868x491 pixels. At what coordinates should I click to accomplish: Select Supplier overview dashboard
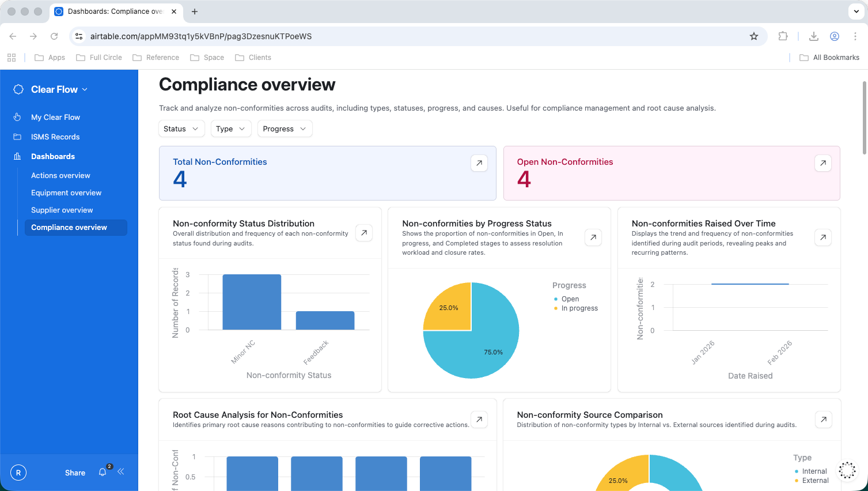tap(62, 210)
